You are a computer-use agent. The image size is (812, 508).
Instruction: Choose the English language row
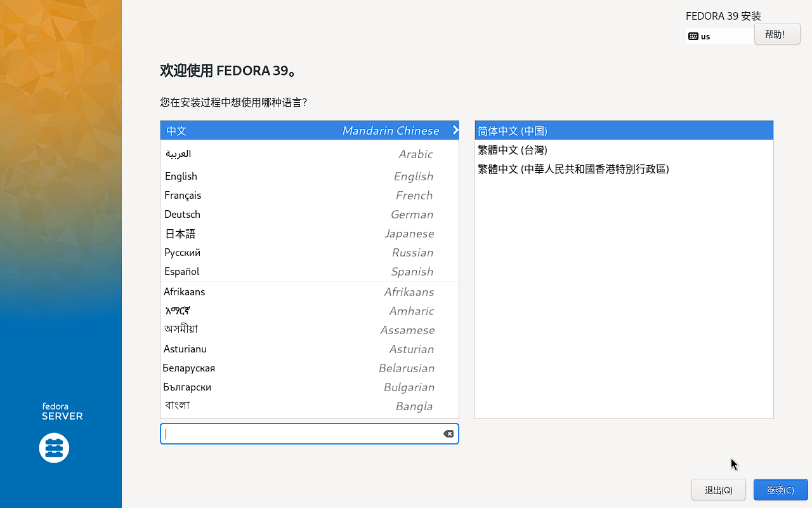[310, 176]
